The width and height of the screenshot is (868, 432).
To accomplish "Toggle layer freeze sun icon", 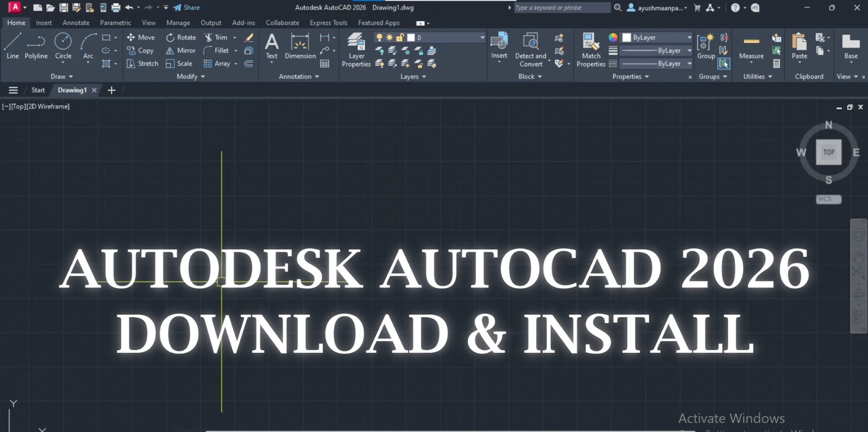I will tap(390, 37).
